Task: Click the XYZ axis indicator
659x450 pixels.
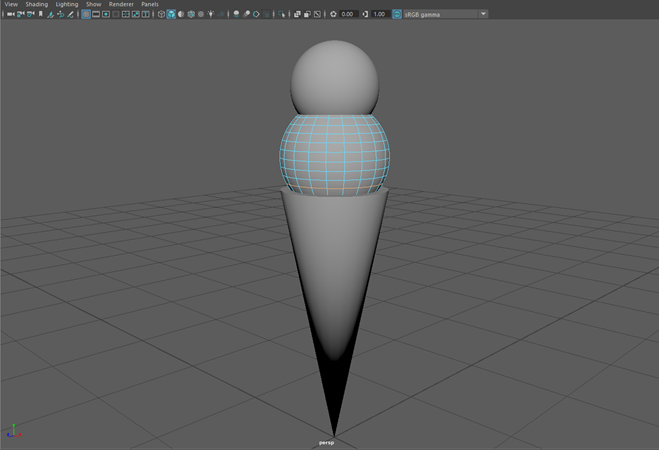Action: [x=14, y=431]
